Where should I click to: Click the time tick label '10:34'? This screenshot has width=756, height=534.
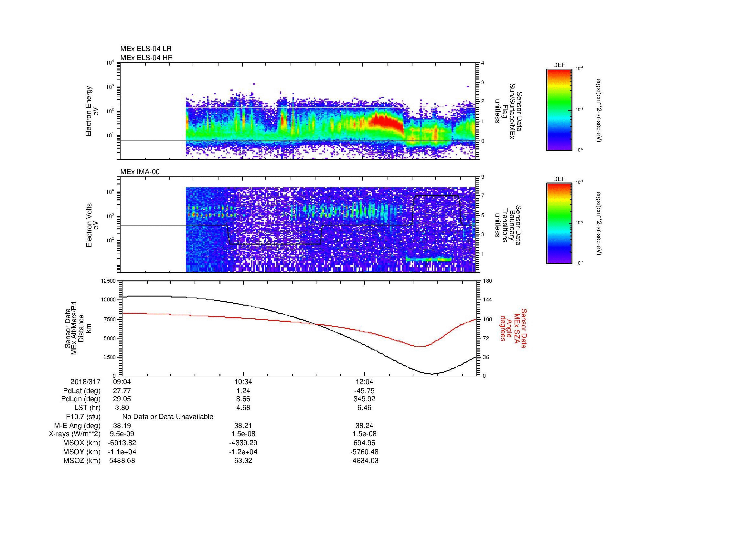click(x=243, y=382)
